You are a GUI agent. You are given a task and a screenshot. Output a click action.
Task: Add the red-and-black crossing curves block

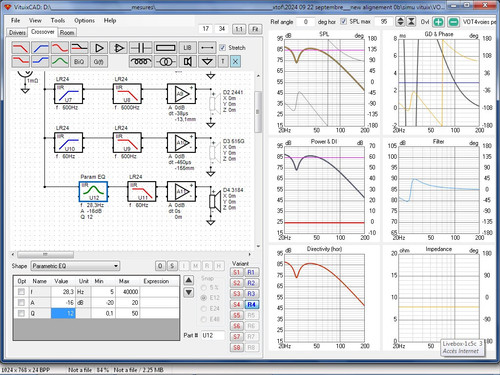pos(79,48)
